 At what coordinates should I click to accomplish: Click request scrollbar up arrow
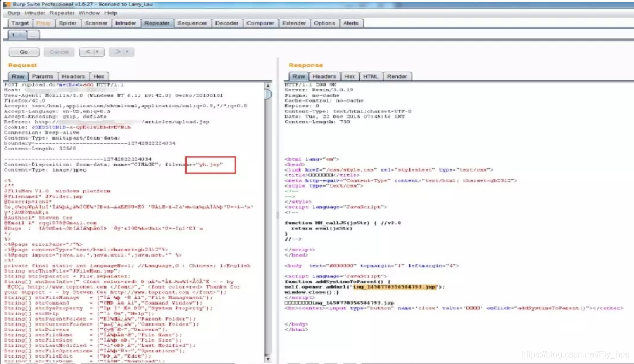[268, 86]
